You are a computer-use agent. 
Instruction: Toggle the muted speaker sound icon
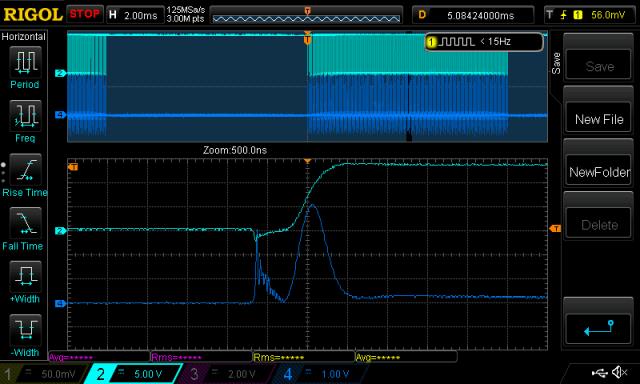pos(620,372)
